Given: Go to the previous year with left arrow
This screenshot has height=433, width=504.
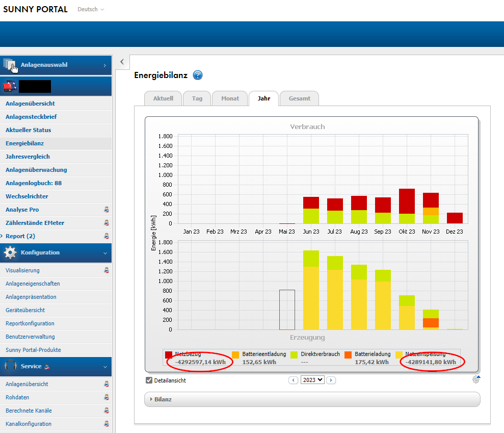Looking at the screenshot, I should pos(293,380).
